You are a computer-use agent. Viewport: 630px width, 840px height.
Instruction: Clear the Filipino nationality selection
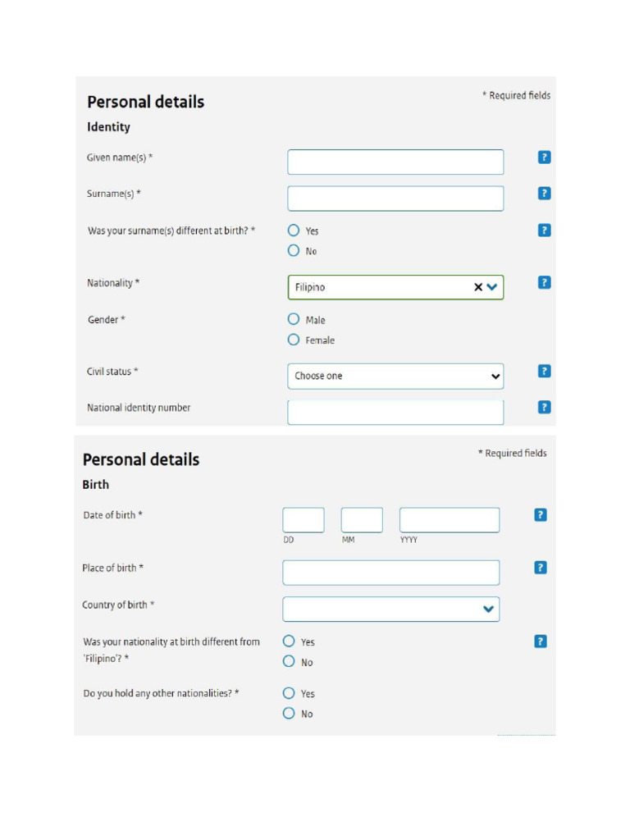click(478, 287)
